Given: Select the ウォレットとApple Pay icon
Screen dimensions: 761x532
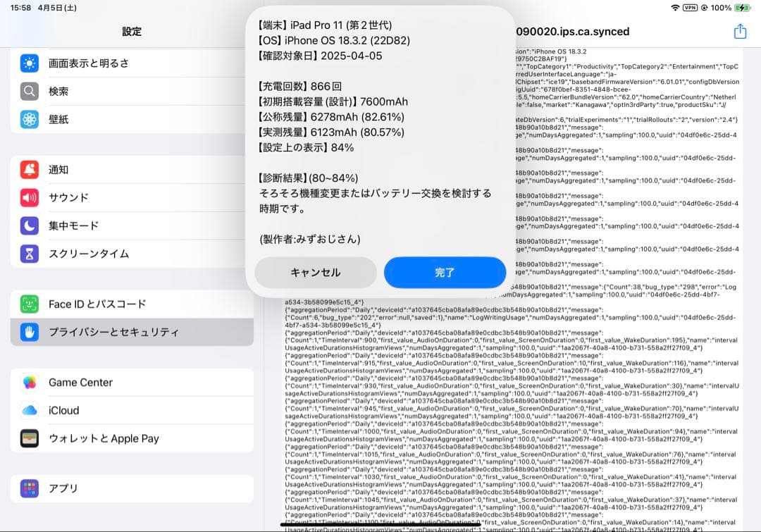Looking at the screenshot, I should (x=28, y=439).
